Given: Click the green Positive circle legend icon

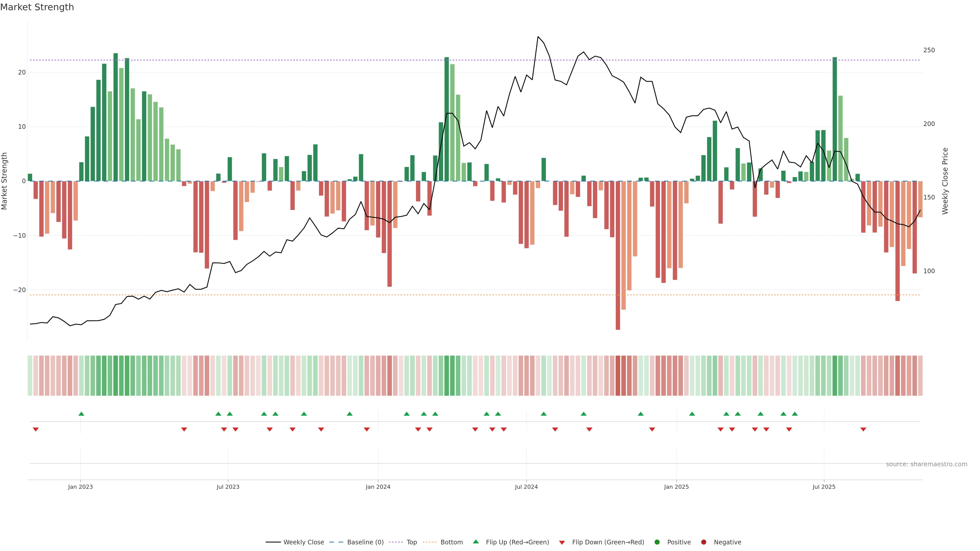Looking at the screenshot, I should pyautogui.click(x=657, y=542).
